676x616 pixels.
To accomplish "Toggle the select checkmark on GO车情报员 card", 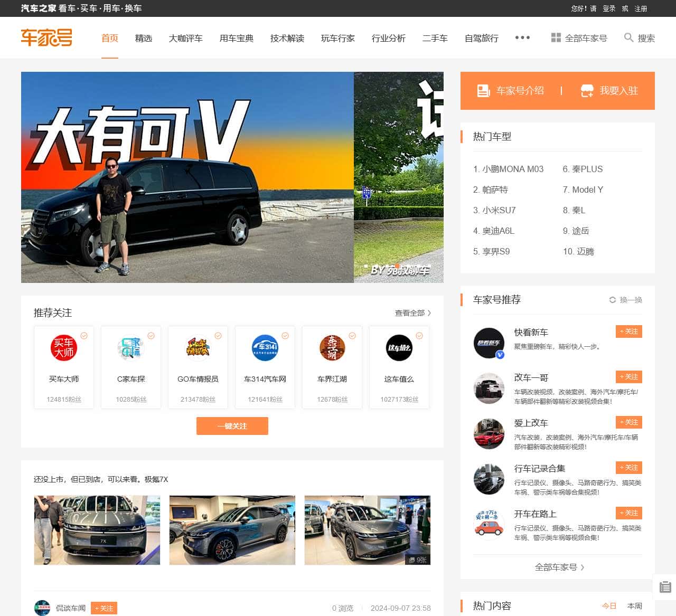I will [218, 335].
